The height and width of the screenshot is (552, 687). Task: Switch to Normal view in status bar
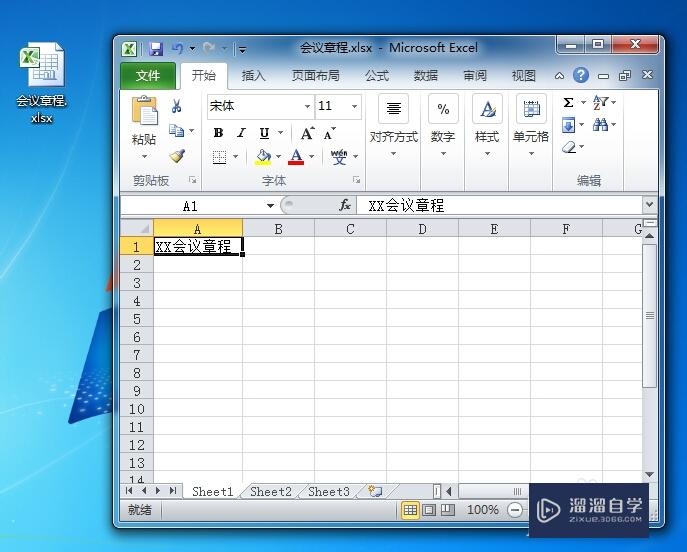click(x=410, y=510)
